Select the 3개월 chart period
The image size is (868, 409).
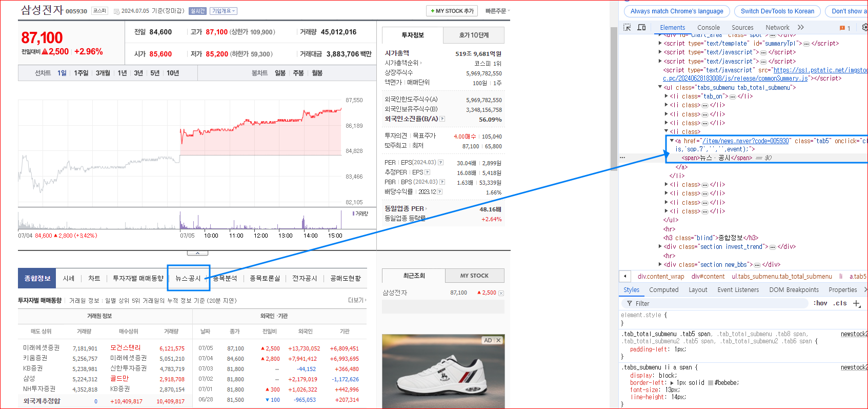click(x=103, y=73)
